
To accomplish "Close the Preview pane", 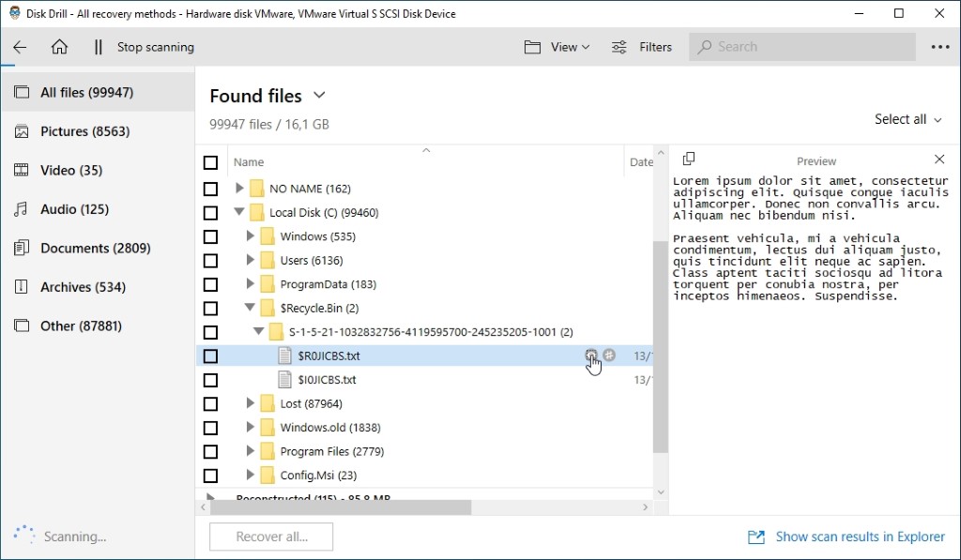I will click(939, 159).
